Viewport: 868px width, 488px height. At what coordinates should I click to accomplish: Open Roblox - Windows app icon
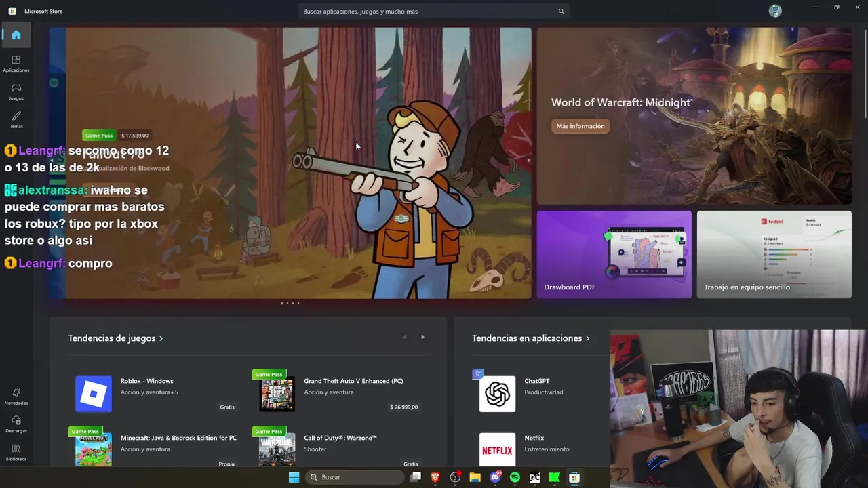click(94, 394)
